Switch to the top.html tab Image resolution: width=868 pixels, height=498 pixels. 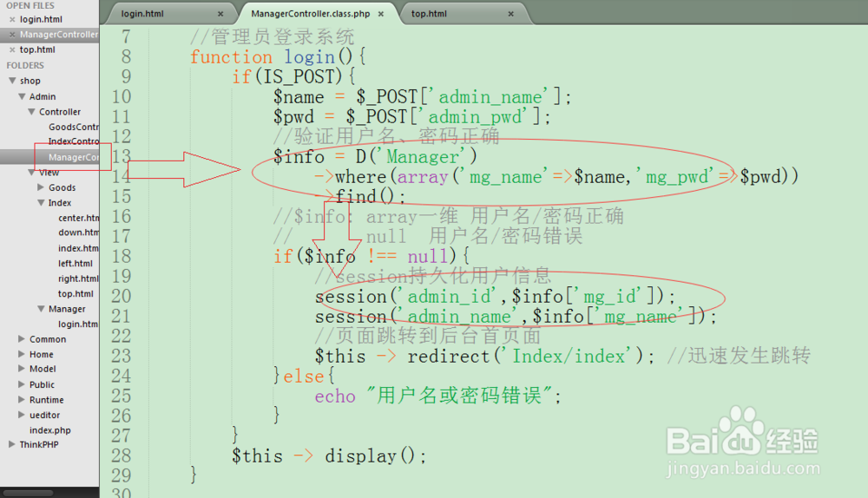[x=429, y=14]
